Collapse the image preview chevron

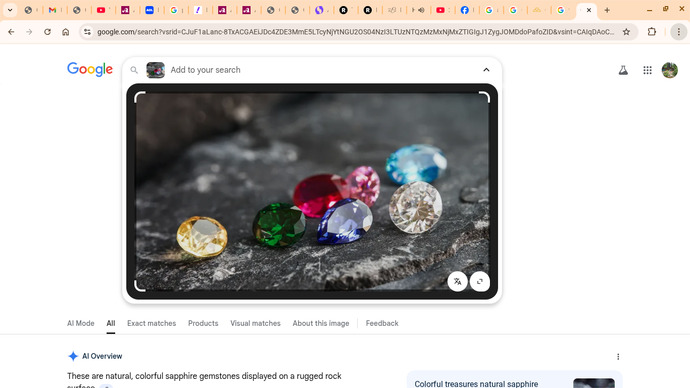[x=486, y=70]
